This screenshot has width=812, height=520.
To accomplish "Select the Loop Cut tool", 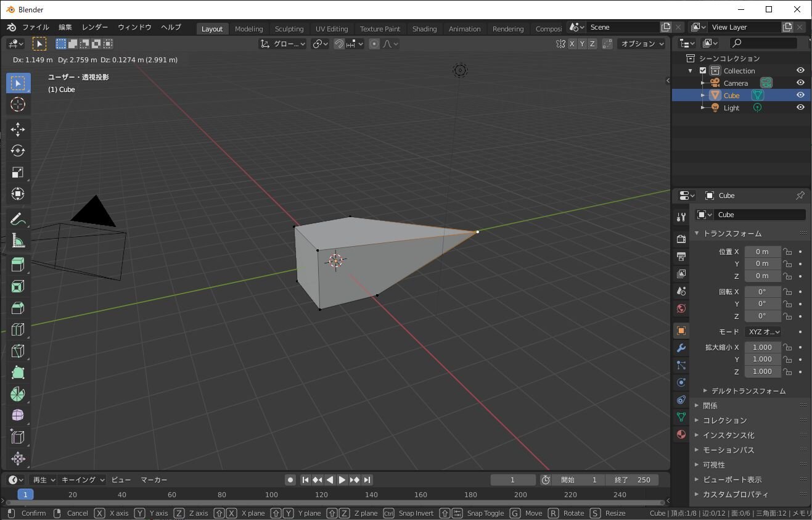I will pyautogui.click(x=18, y=329).
